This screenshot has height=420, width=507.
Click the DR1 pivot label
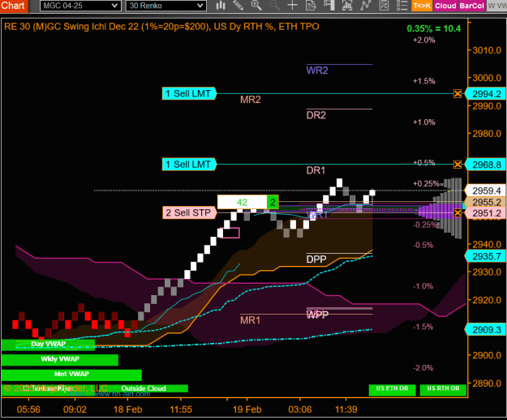click(x=316, y=170)
